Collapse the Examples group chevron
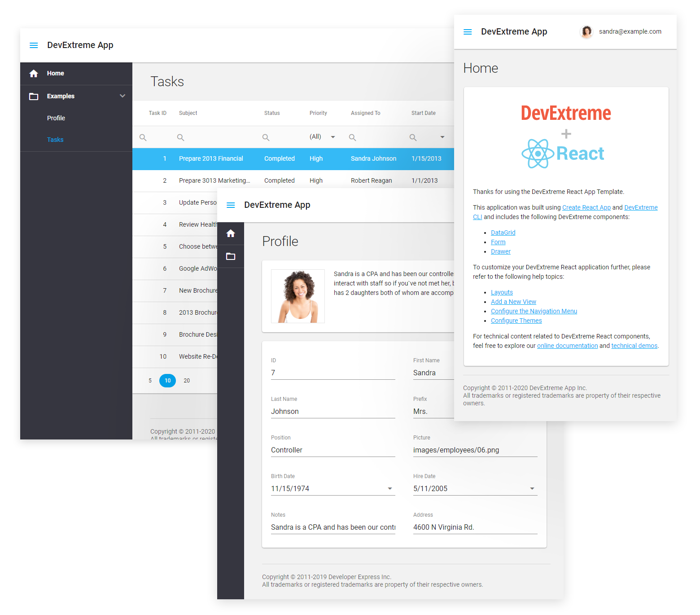This screenshot has width=700, height=615. [x=122, y=96]
